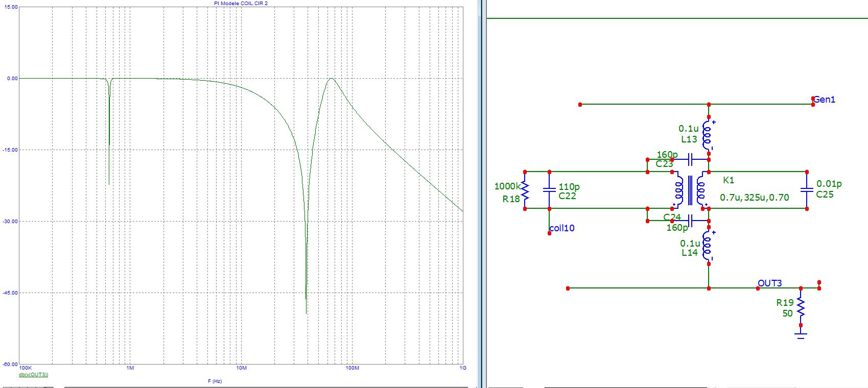Screen dimensions: 868x388
Task: Select the C23 capacitor symbol
Action: [x=690, y=159]
